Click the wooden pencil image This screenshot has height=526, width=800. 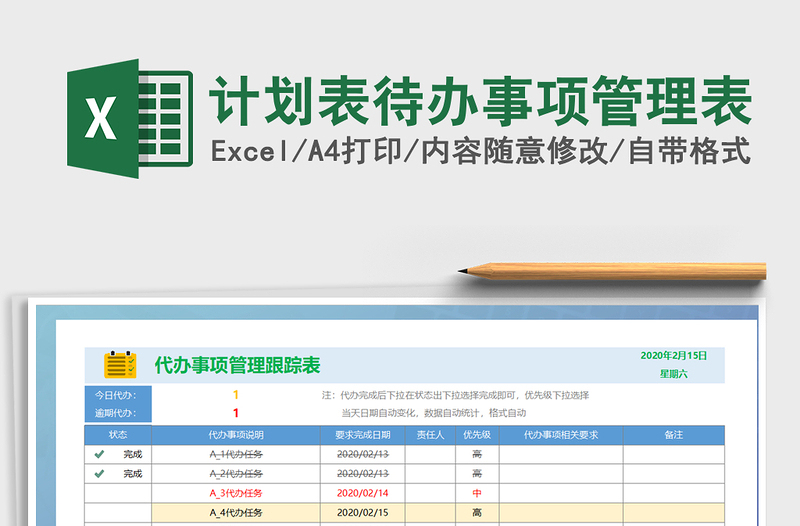click(x=612, y=271)
